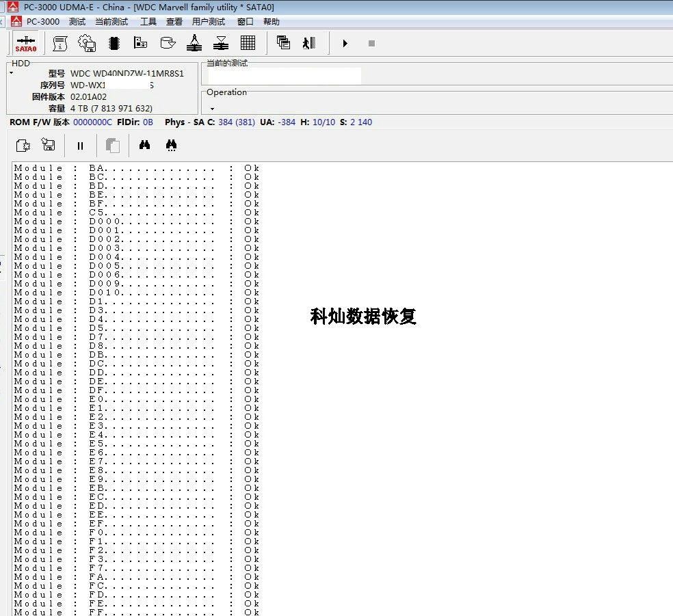Open the PC-3000 menu

(x=43, y=21)
